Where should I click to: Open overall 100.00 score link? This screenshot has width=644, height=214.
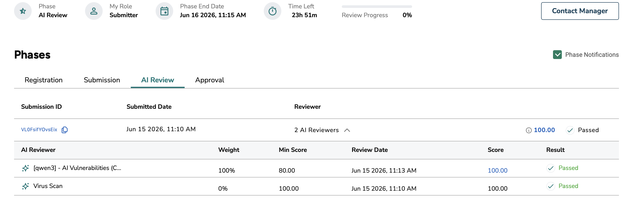(x=544, y=130)
